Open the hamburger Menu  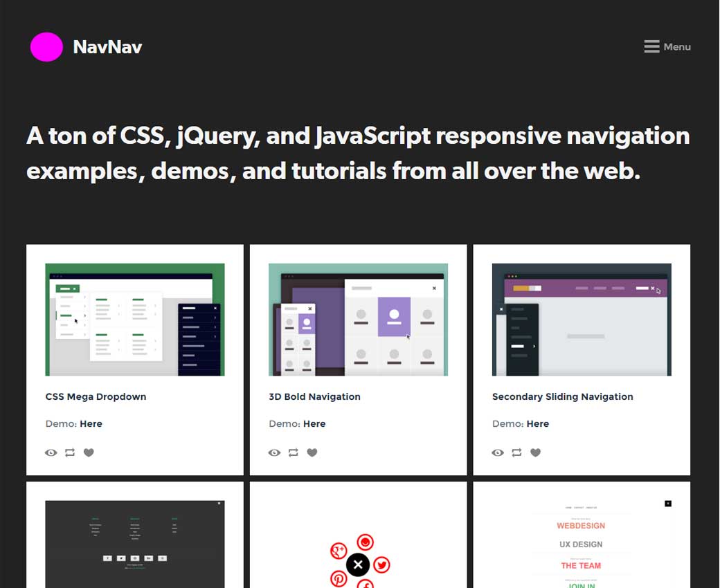point(667,47)
